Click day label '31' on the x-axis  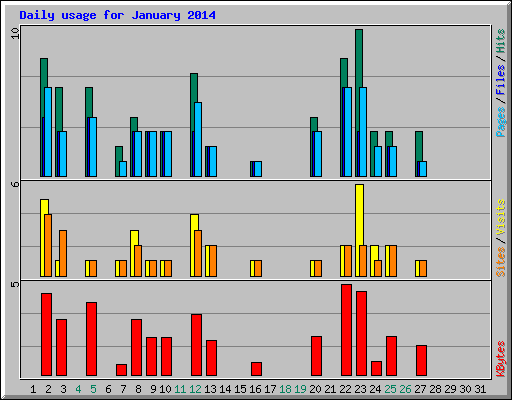tap(480, 389)
